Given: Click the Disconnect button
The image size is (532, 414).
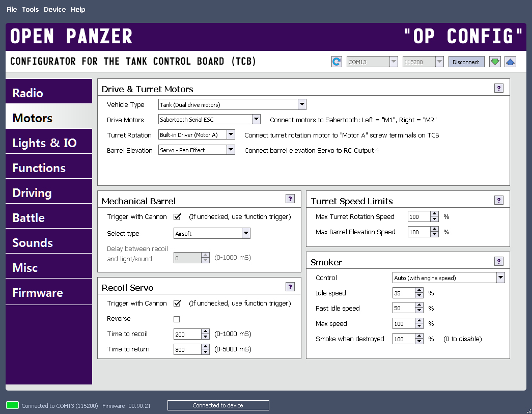Looking at the screenshot, I should 466,62.
